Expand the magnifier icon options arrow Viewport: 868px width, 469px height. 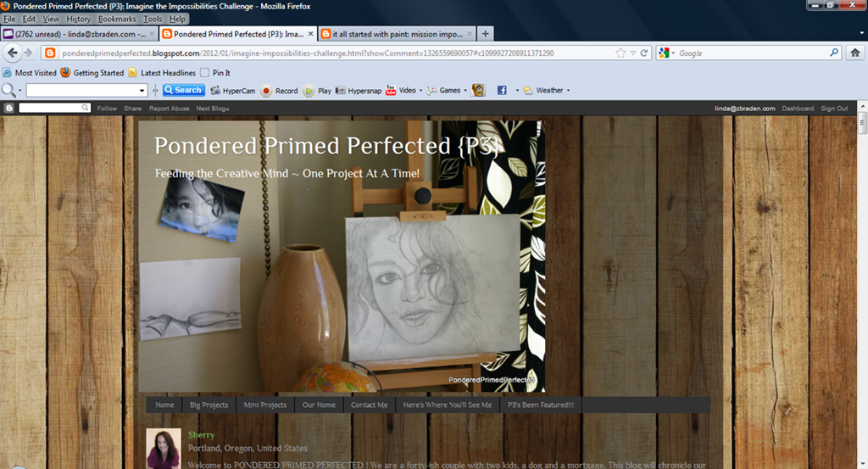pos(20,90)
